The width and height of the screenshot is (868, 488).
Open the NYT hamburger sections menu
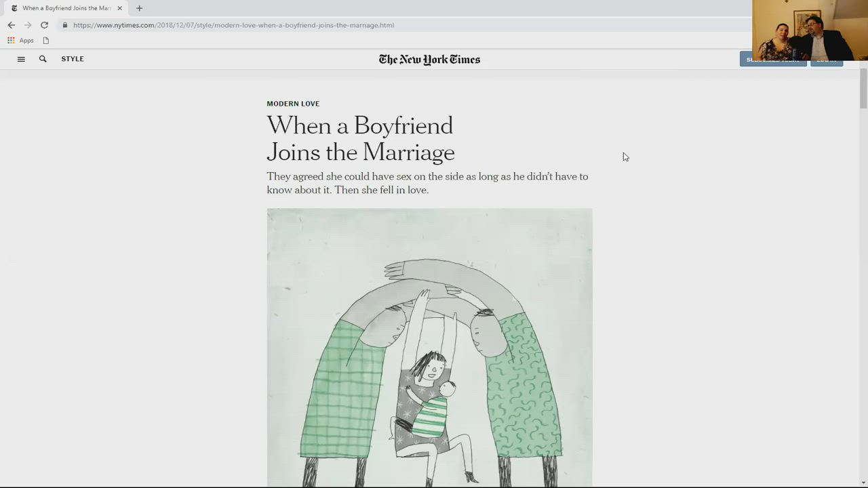(21, 59)
